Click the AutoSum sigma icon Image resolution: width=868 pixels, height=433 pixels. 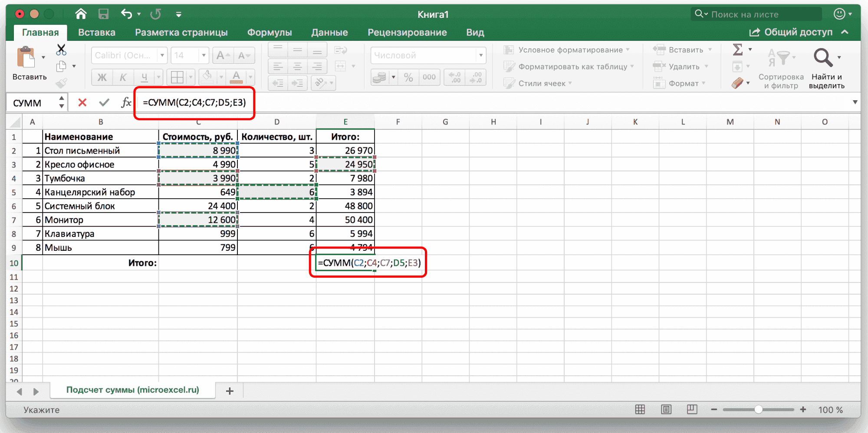pos(737,50)
